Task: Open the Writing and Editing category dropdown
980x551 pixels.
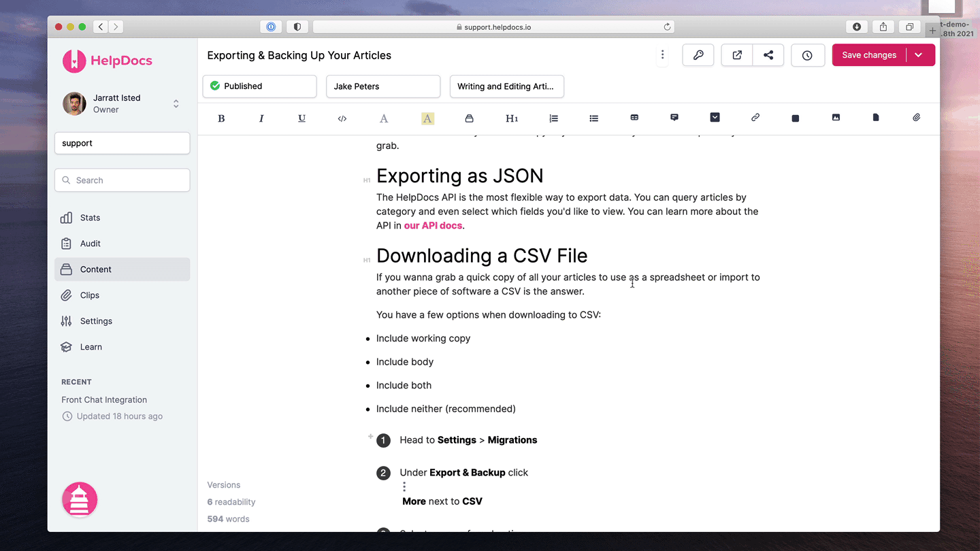Action: tap(506, 86)
